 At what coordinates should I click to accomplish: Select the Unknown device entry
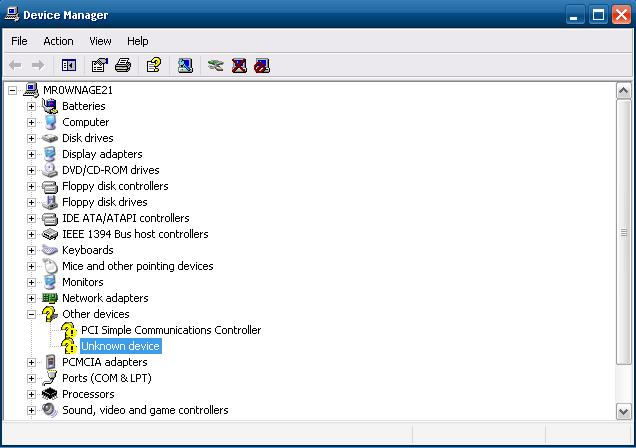120,346
